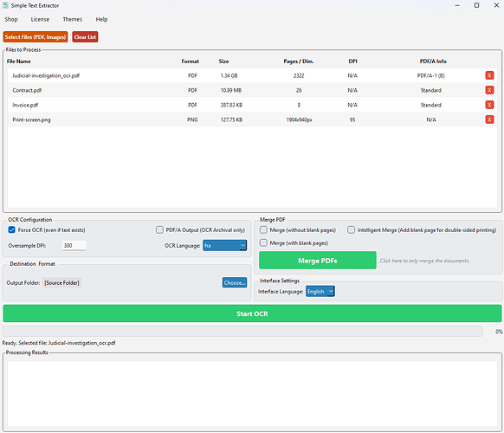504x433 pixels.
Task: Enable PDF/A Output checkbox
Action: click(159, 229)
